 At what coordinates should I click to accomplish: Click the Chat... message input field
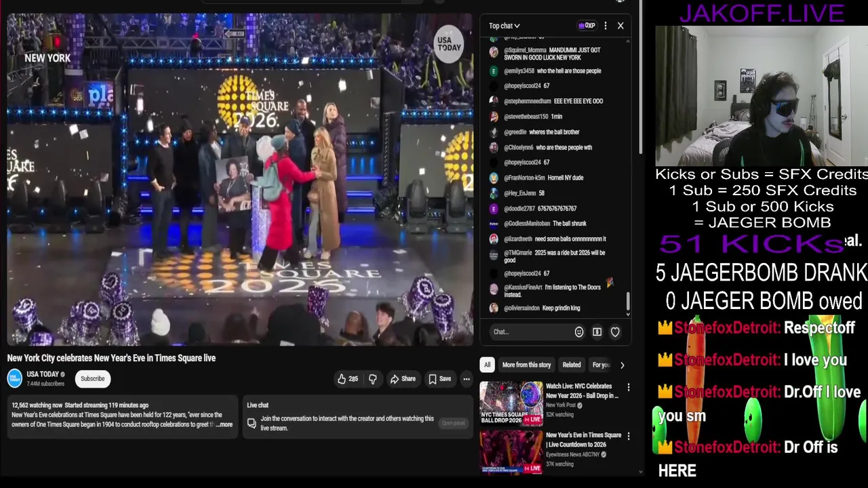tap(532, 331)
